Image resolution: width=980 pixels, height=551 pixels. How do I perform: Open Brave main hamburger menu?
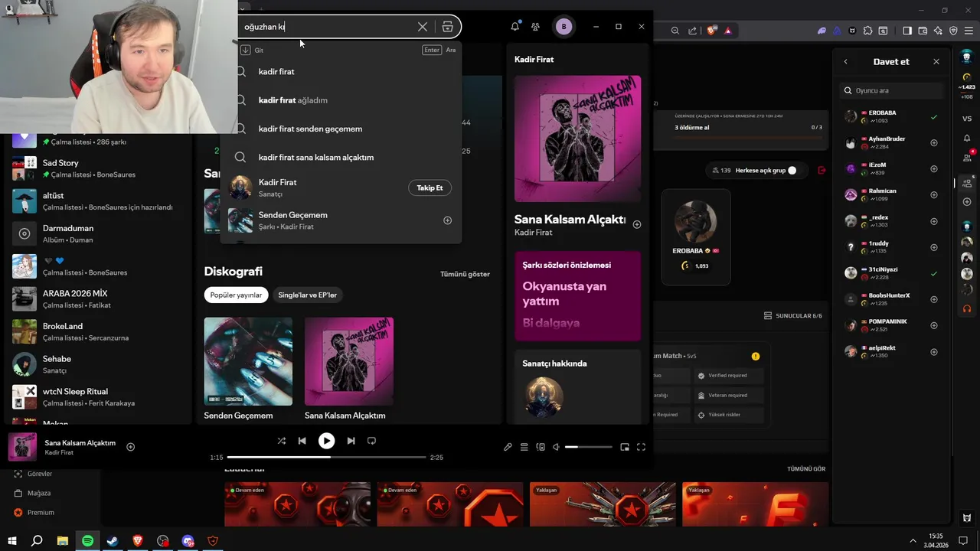[969, 31]
